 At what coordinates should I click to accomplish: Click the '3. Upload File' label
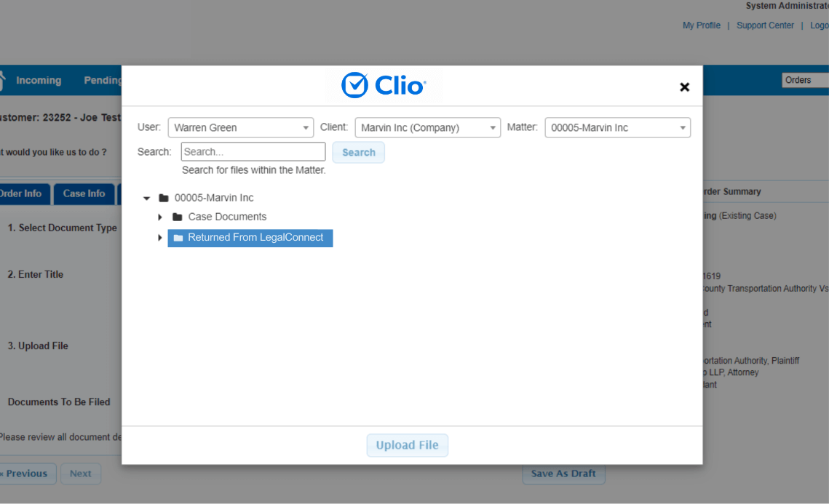click(x=38, y=346)
